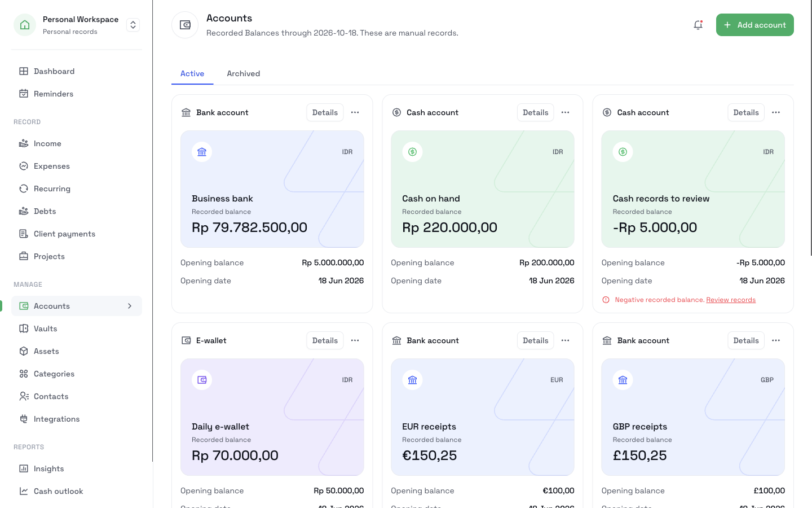Expand the workspace switcher chevrons
Image resolution: width=812 pixels, height=508 pixels.
coord(133,25)
